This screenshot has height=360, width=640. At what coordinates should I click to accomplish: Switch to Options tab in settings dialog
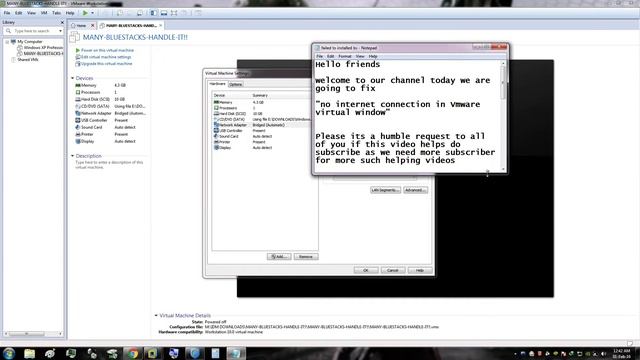point(236,84)
